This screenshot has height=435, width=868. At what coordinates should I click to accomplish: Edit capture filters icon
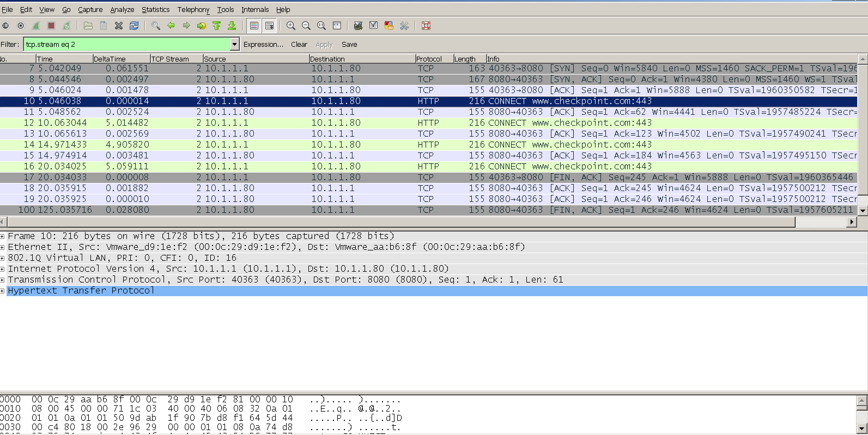tap(358, 26)
